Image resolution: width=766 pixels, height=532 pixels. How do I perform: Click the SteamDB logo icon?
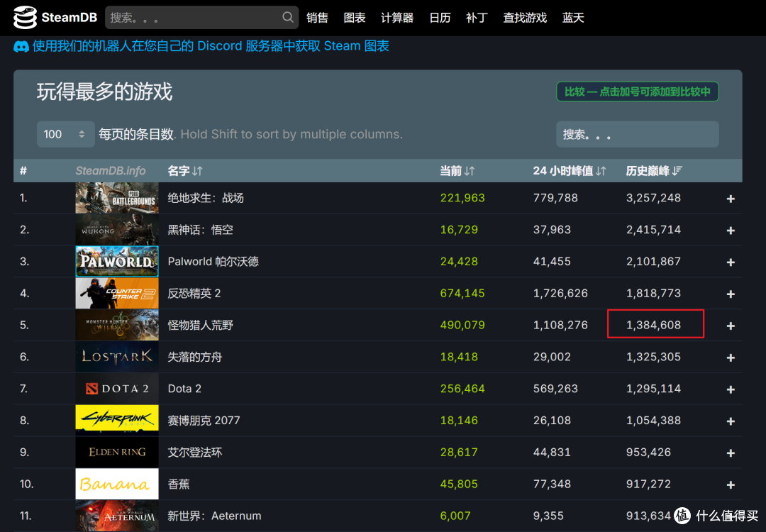pos(24,18)
